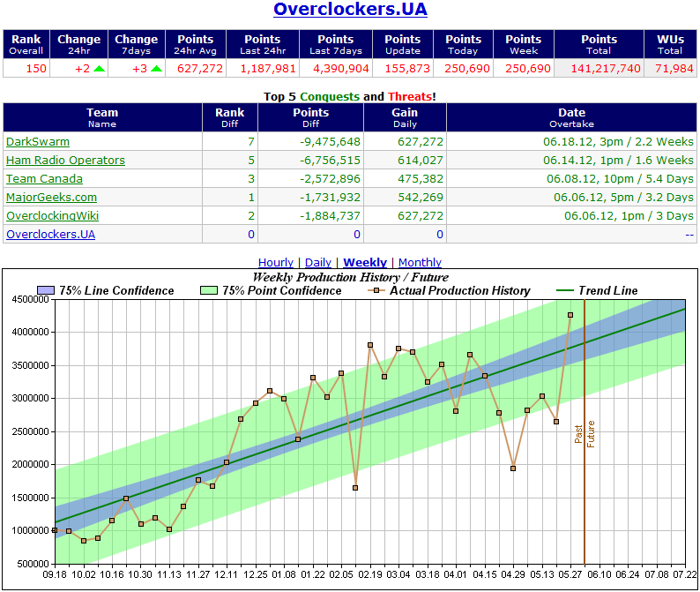Switch the chart to Hourly view
This screenshot has width=700, height=592.
(275, 262)
